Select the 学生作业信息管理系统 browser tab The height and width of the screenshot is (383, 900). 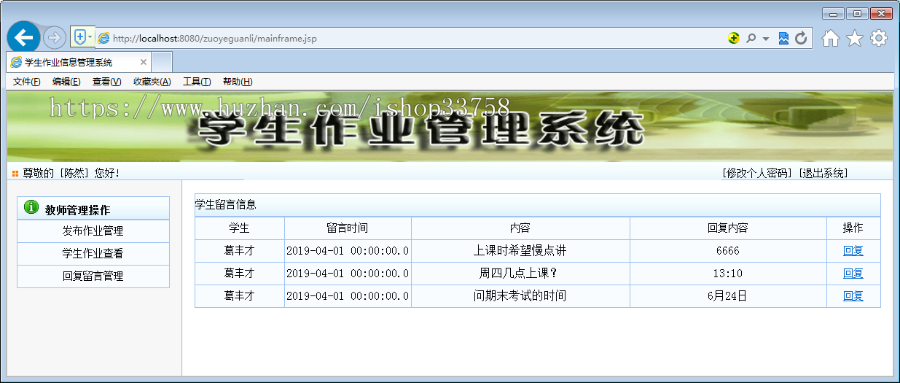click(79, 62)
